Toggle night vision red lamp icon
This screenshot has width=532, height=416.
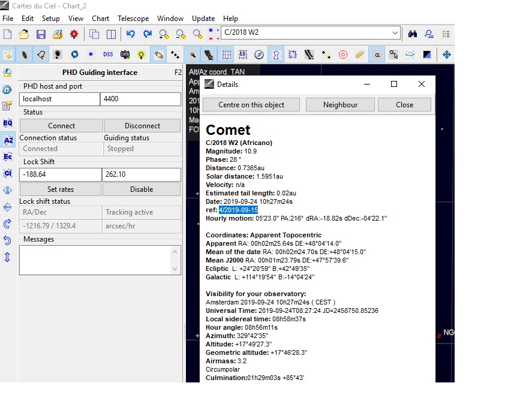pos(74,34)
